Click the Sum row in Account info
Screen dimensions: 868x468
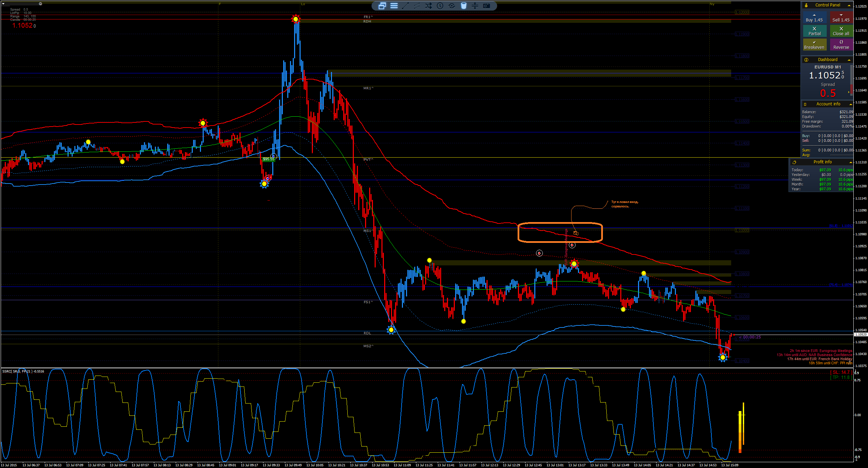[827, 150]
